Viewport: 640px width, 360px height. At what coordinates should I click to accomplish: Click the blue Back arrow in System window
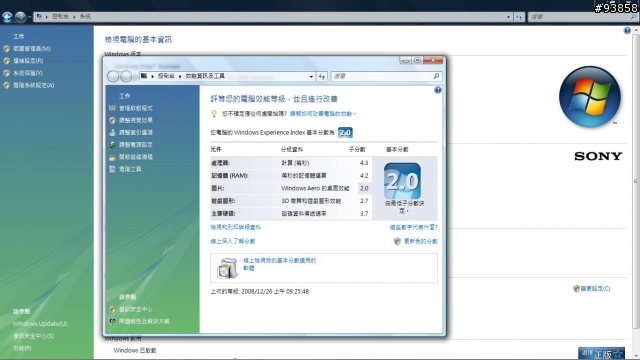7,17
